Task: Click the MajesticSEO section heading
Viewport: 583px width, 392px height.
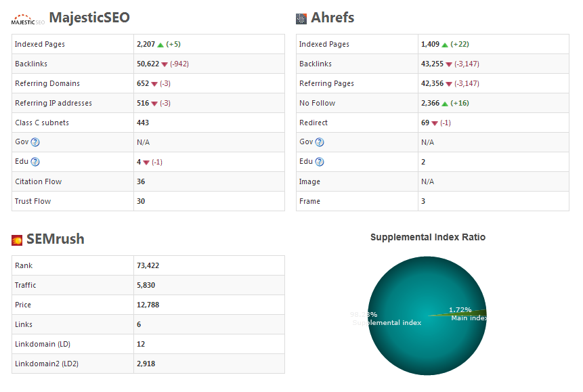Action: [x=89, y=18]
